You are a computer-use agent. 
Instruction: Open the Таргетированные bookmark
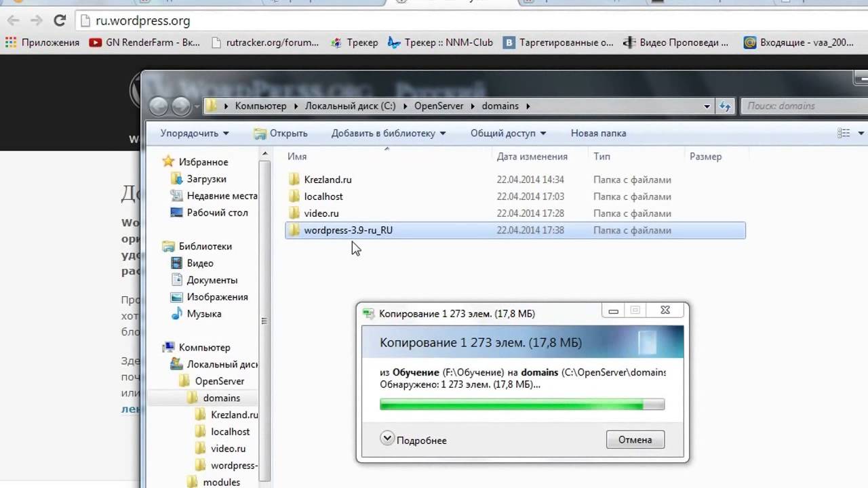[559, 42]
